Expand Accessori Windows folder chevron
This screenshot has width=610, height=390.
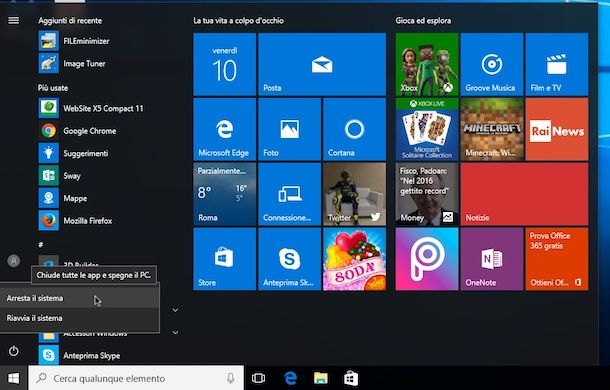[x=175, y=332]
